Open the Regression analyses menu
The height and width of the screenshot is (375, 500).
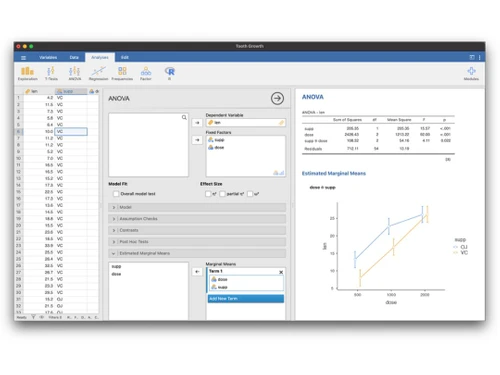[98, 73]
